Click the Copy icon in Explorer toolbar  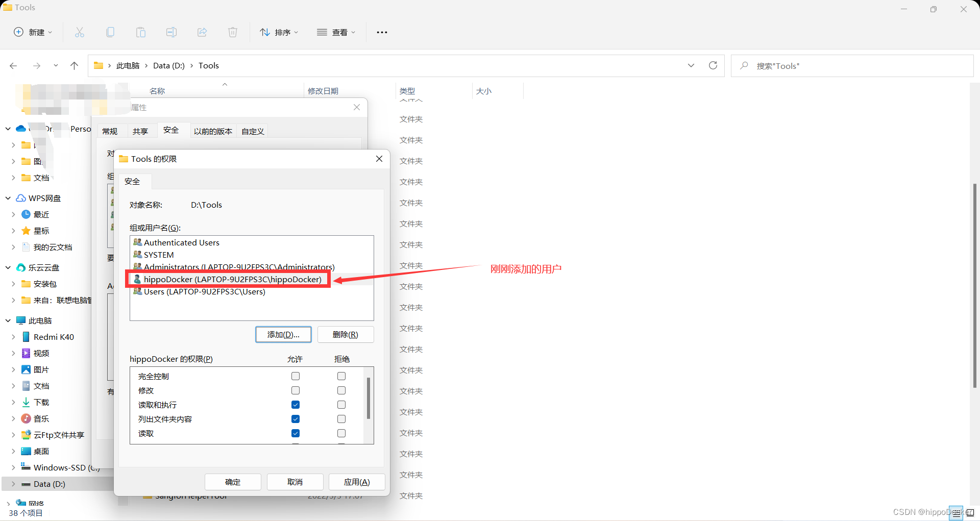pos(110,32)
